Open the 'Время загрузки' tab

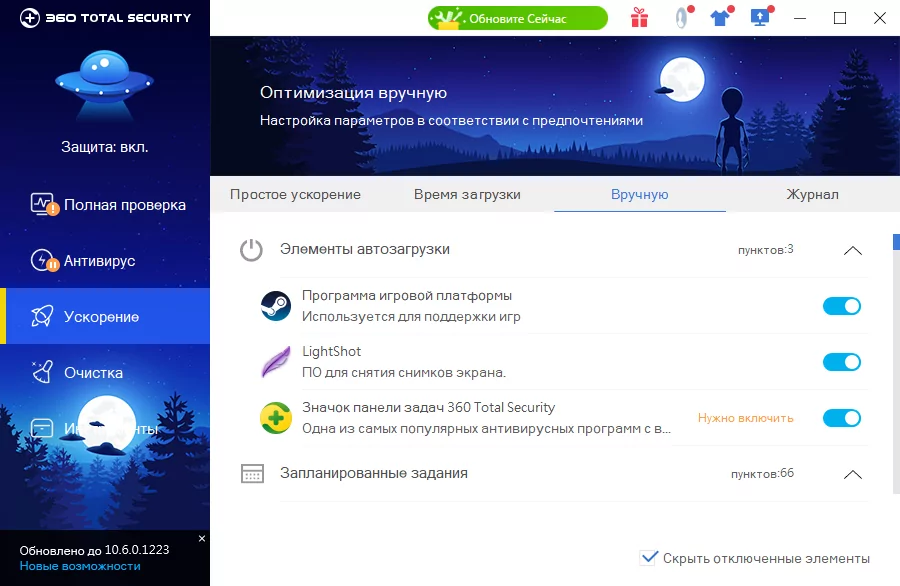tap(467, 195)
